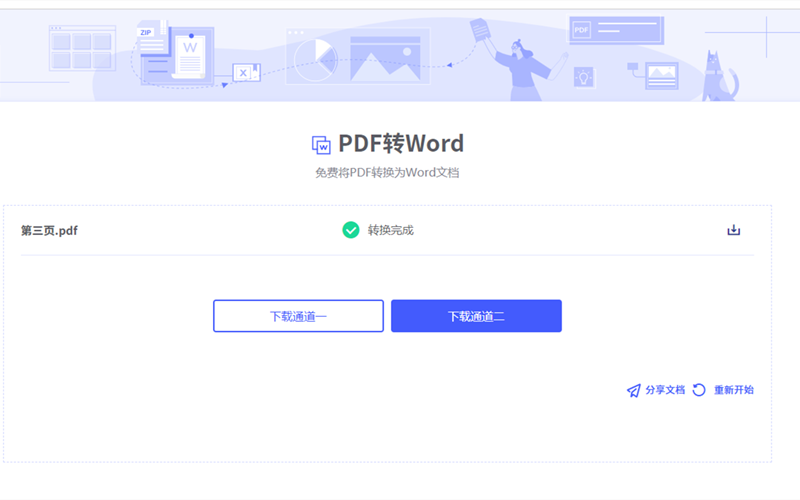Click the 转换完成 status text
This screenshot has height=500, width=800.
(x=390, y=231)
